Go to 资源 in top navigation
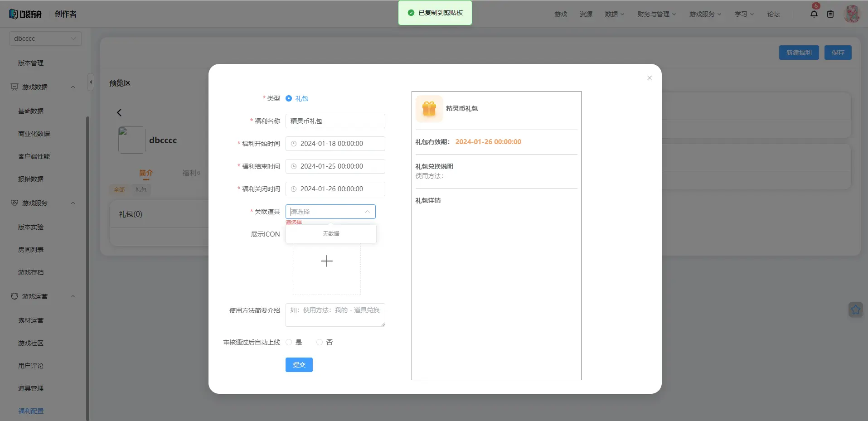868x421 pixels. tap(586, 14)
